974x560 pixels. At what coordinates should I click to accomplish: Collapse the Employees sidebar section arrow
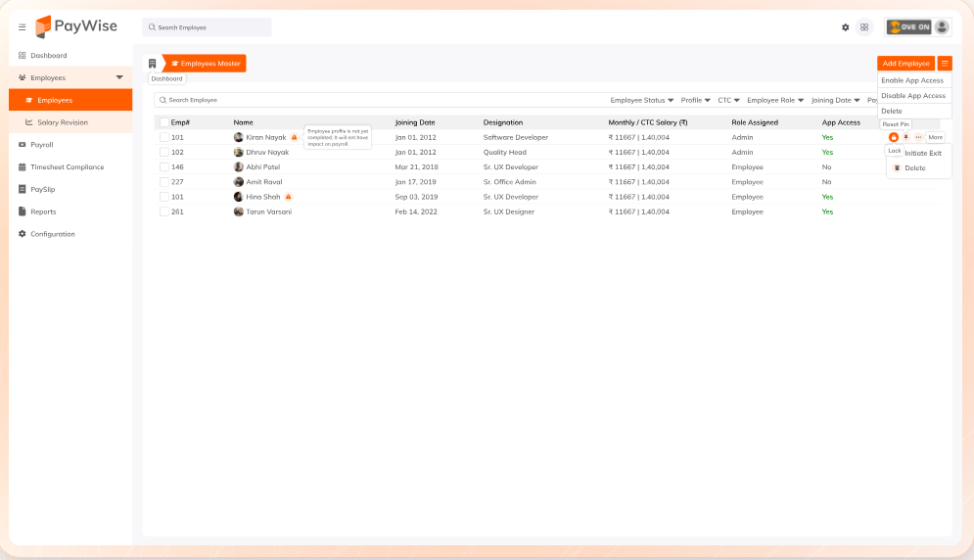(x=119, y=77)
